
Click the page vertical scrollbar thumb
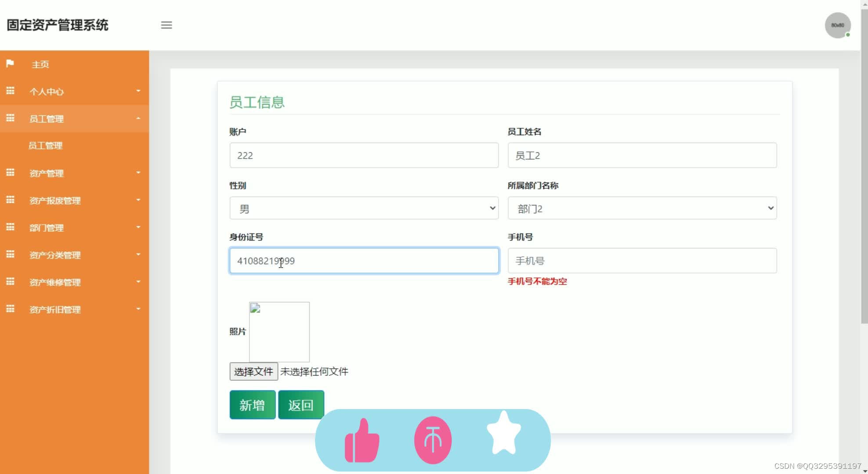point(864,166)
